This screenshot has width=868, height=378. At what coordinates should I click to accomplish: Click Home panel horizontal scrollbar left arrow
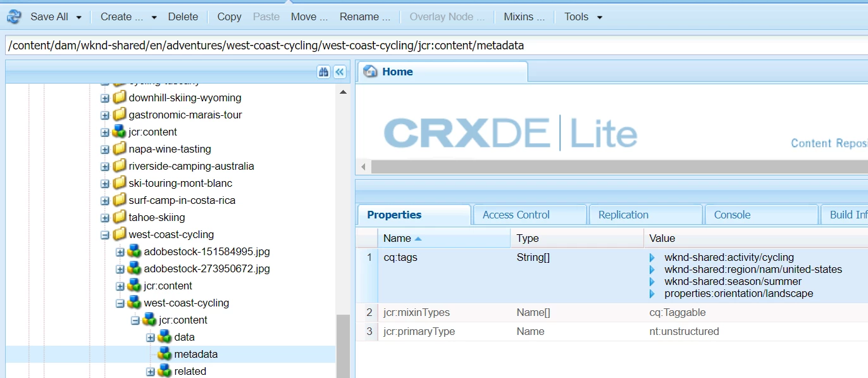pyautogui.click(x=363, y=167)
